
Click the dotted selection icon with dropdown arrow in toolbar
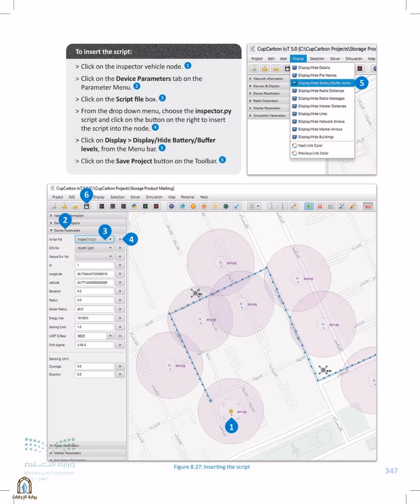tap(254, 206)
